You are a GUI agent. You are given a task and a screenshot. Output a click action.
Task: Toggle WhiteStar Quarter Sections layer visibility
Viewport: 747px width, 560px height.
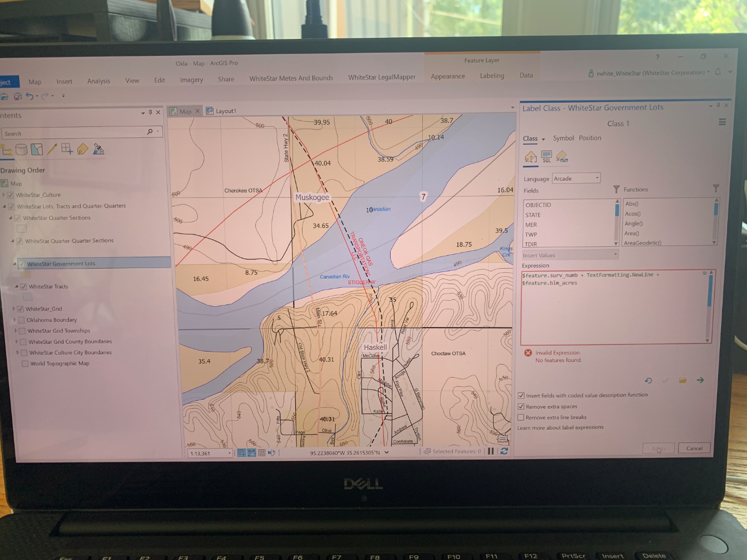tap(18, 218)
